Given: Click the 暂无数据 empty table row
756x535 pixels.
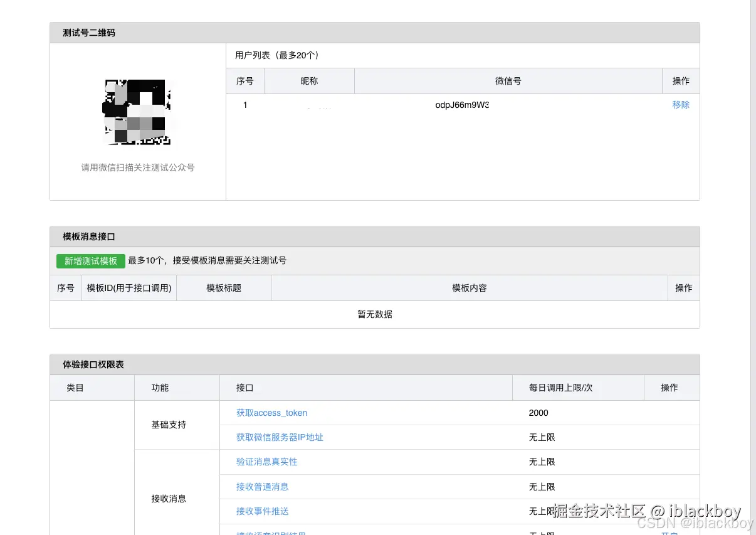Looking at the screenshot, I should (x=374, y=314).
